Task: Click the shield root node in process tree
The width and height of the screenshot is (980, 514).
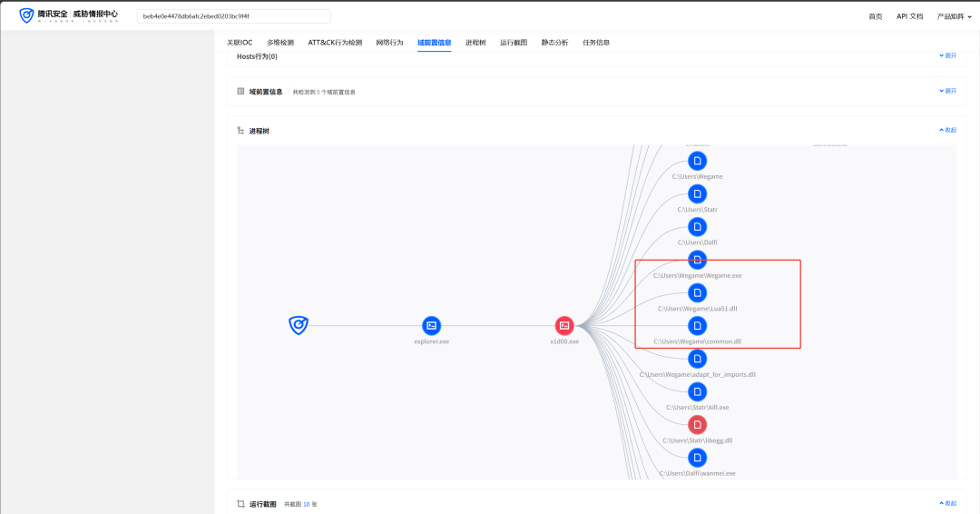Action: point(299,325)
